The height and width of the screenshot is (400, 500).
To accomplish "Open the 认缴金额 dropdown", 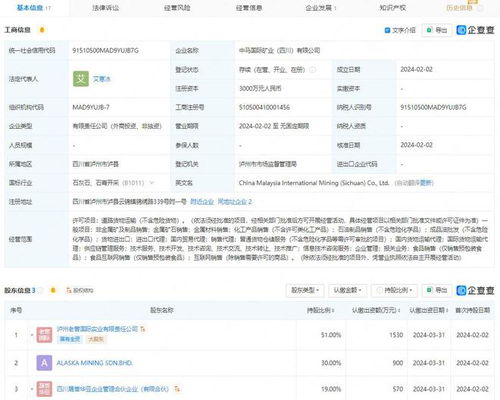I will (348, 290).
